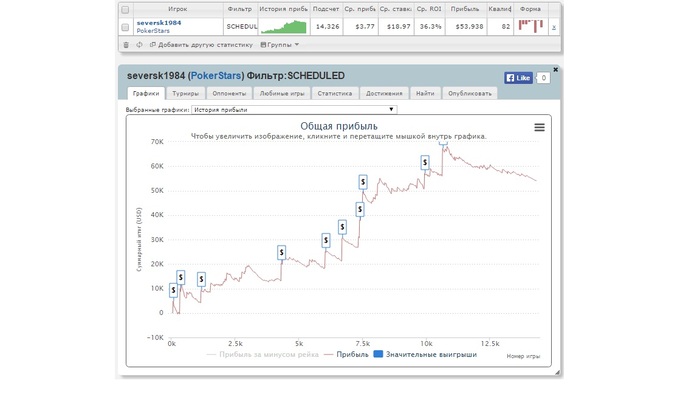
Task: Click the Facebook Like button
Action: (x=518, y=78)
